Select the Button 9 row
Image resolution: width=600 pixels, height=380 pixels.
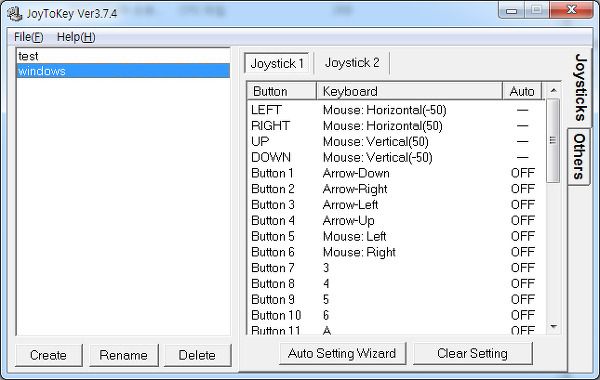click(396, 299)
